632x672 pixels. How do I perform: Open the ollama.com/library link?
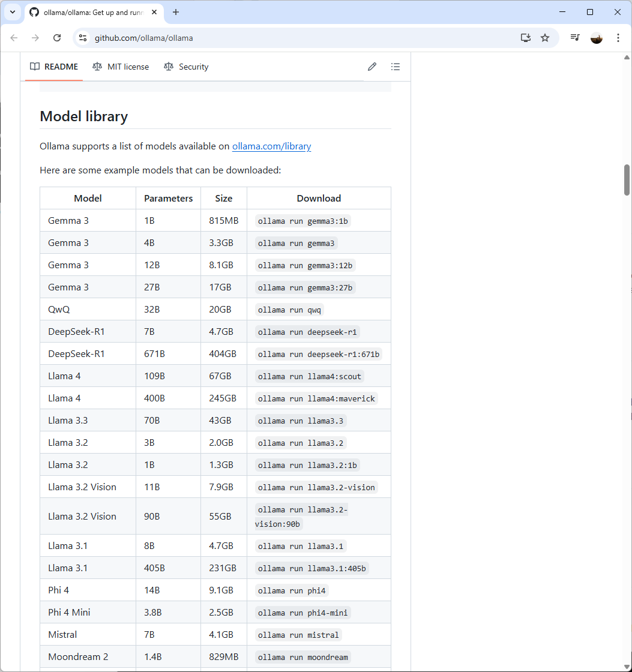coord(271,146)
